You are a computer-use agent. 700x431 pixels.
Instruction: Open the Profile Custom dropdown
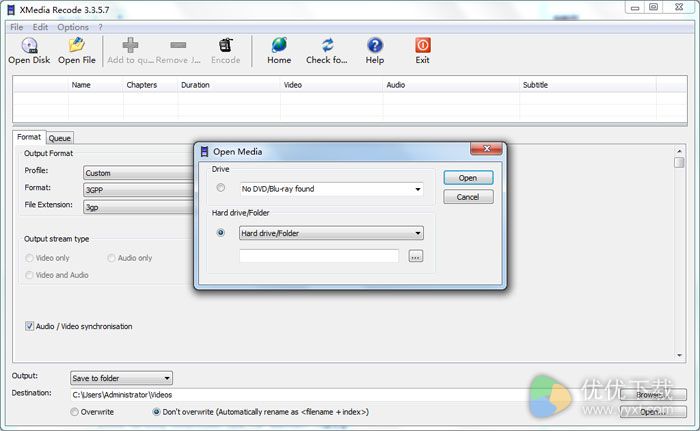coord(139,173)
